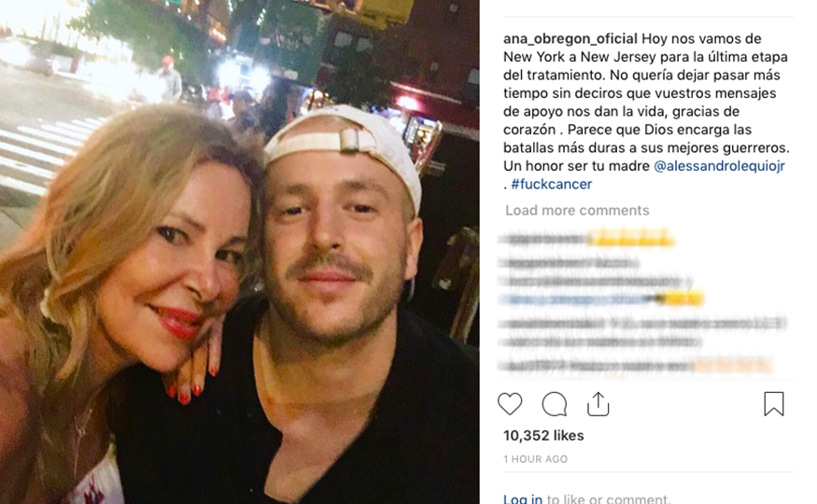Click the 'to like or comment' prompt text

point(609,498)
